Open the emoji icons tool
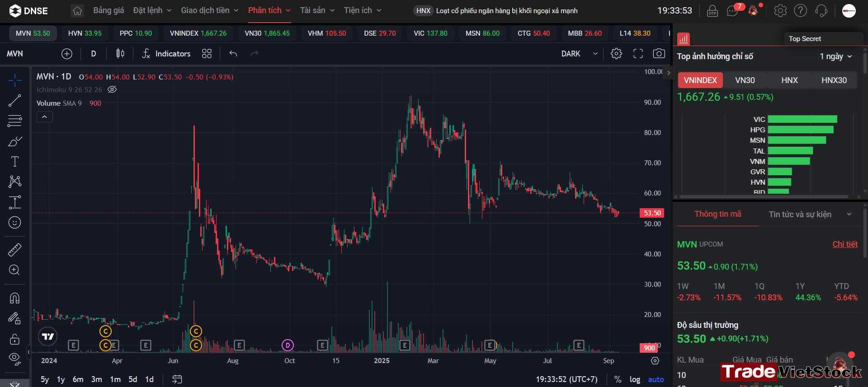The width and height of the screenshot is (868, 387). tap(14, 222)
